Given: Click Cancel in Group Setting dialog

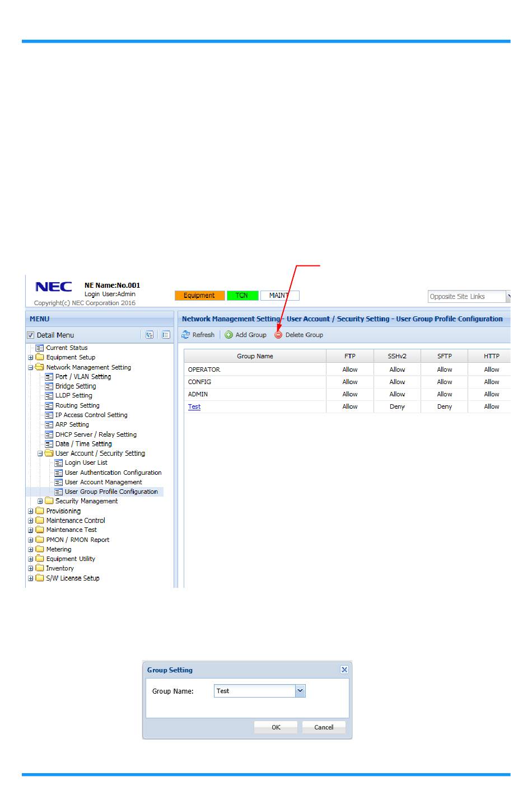Looking at the screenshot, I should [324, 727].
